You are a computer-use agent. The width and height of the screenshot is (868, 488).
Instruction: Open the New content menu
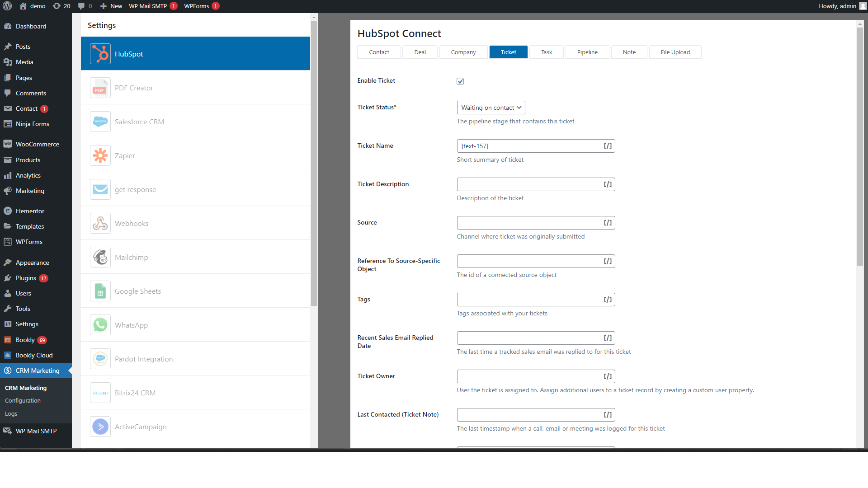click(x=111, y=6)
